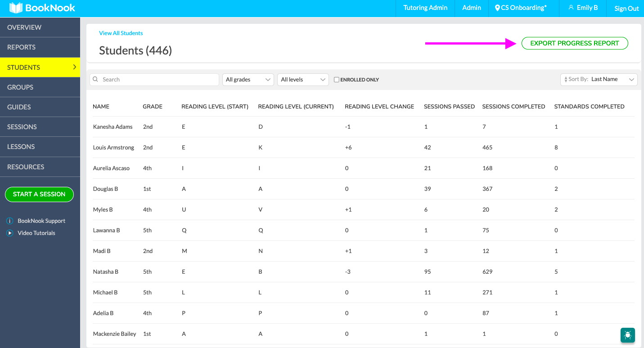Click the chevron arrow on the STUDENTS menu item
This screenshot has width=644, height=348.
point(76,67)
